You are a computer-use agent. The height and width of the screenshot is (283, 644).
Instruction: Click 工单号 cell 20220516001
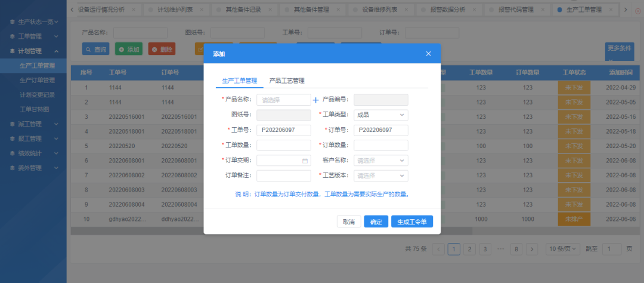(x=127, y=117)
